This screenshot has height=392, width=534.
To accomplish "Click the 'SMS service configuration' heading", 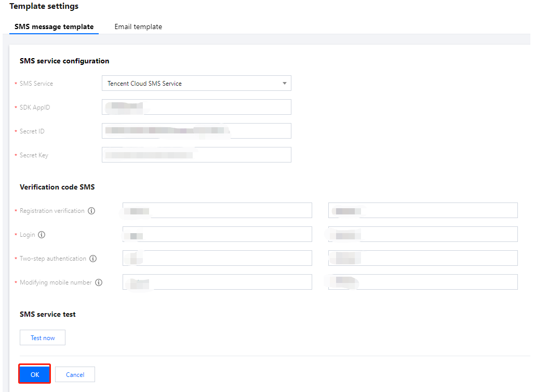I will (64, 61).
